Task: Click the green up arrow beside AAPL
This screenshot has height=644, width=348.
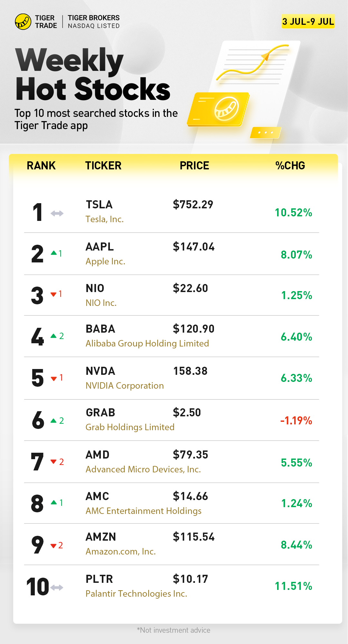Action: pyautogui.click(x=54, y=253)
